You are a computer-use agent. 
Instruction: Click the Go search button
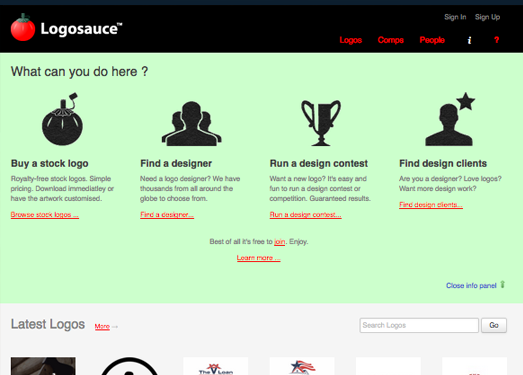pyautogui.click(x=494, y=325)
